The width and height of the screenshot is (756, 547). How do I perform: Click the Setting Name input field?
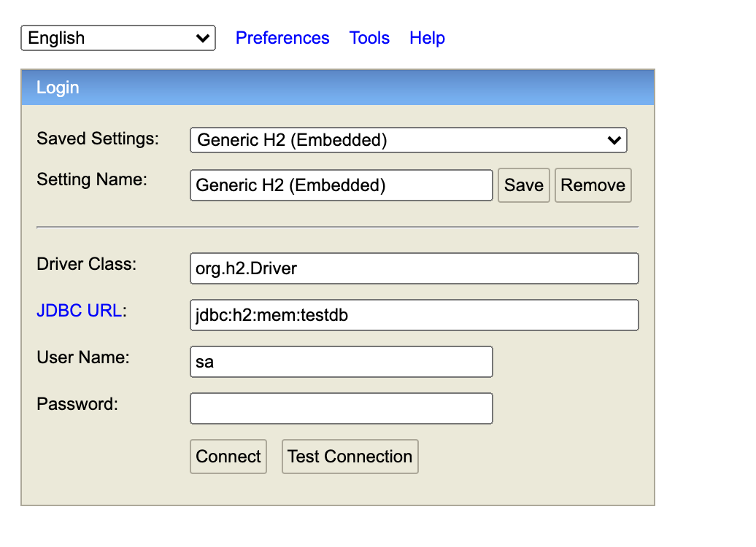[x=342, y=185]
